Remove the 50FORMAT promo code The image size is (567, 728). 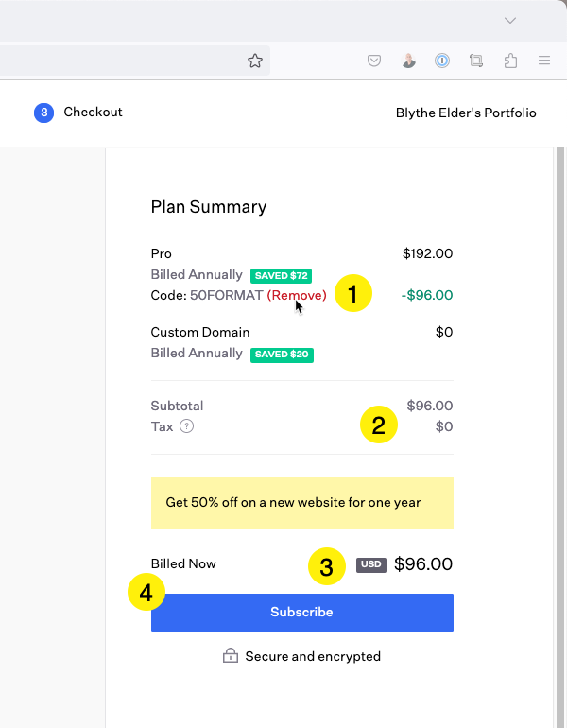click(297, 295)
